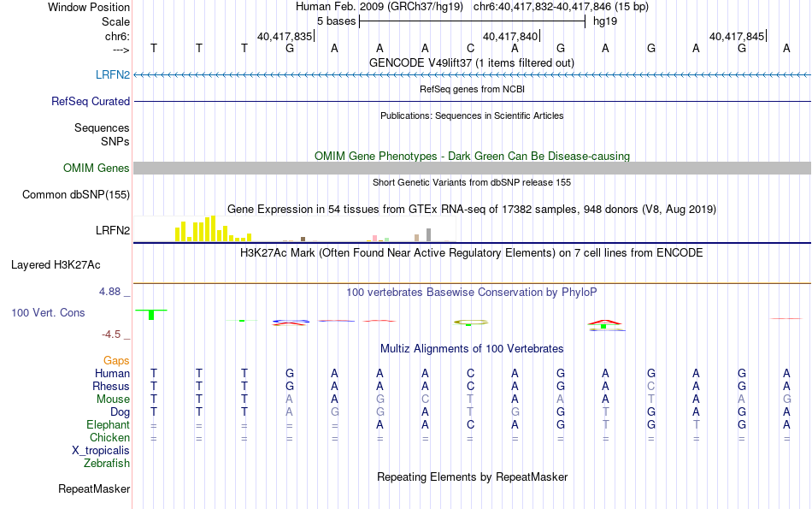Click the 5 bases scale bar
Image resolution: width=812 pixels, height=509 pixels.
point(472,21)
